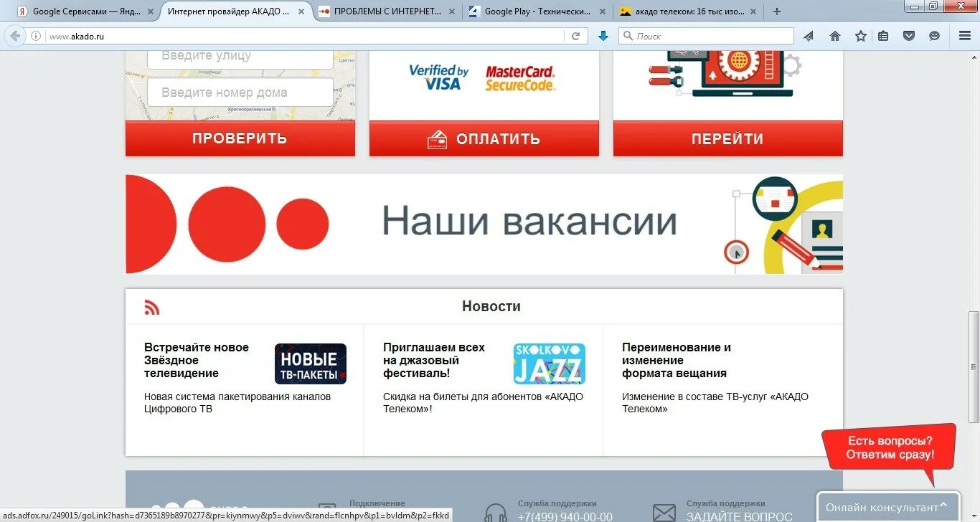Click the Verified by VISA logo
This screenshot has height=522, width=980.
(438, 77)
